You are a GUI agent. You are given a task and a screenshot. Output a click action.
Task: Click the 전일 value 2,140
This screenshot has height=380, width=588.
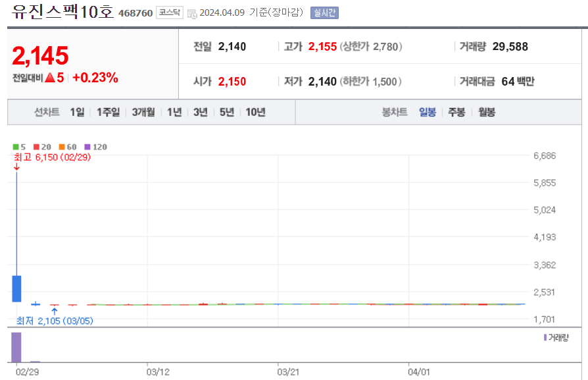click(232, 47)
